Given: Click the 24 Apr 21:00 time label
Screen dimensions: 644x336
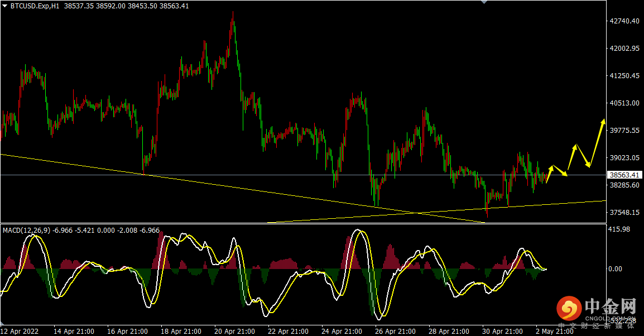Looking at the screenshot, I should [342, 331].
